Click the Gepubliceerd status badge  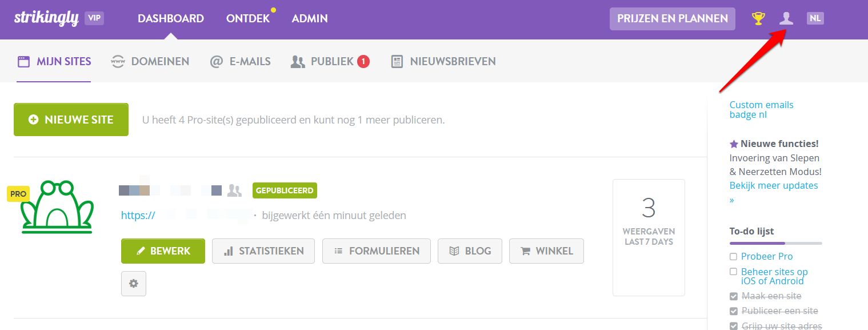tap(285, 190)
